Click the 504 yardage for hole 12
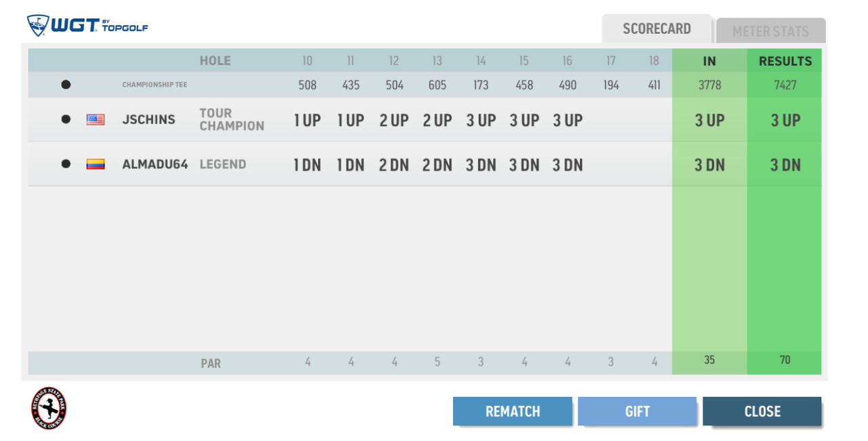868x441 pixels. [x=394, y=85]
